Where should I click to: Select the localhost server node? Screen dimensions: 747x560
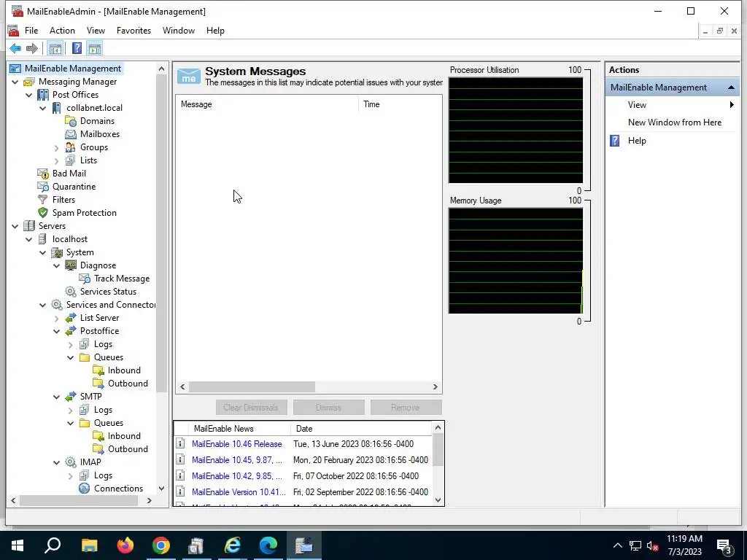[x=70, y=239]
